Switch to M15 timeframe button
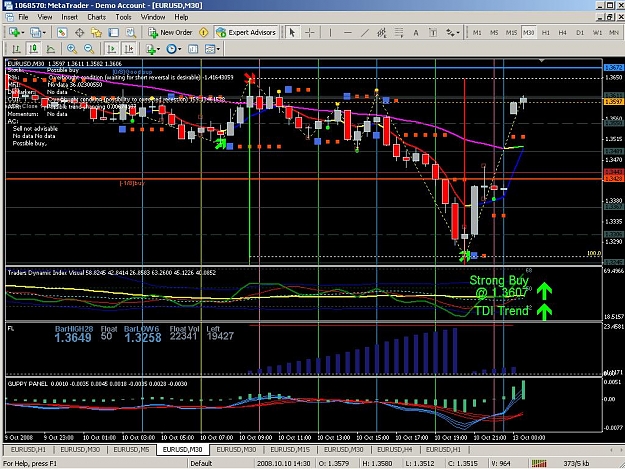This screenshot has height=469, width=625. point(511,33)
